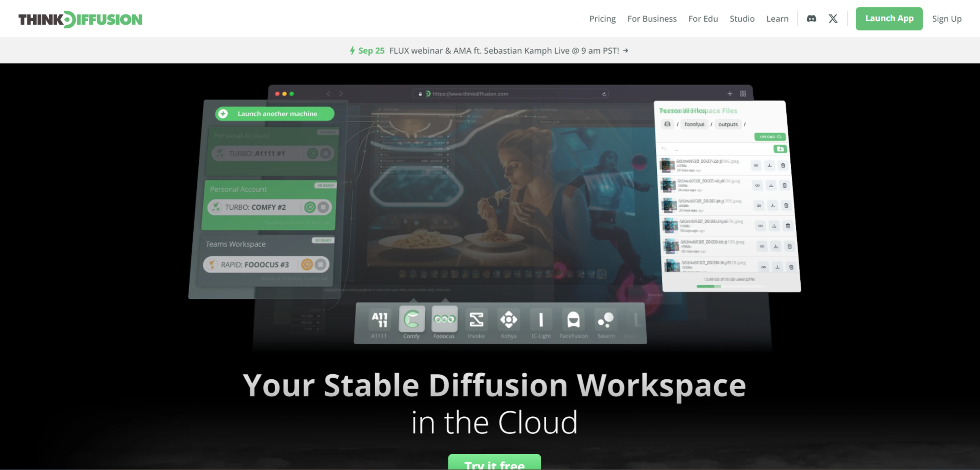Click the browser mockup reload icon
980x470 pixels.
(x=604, y=94)
